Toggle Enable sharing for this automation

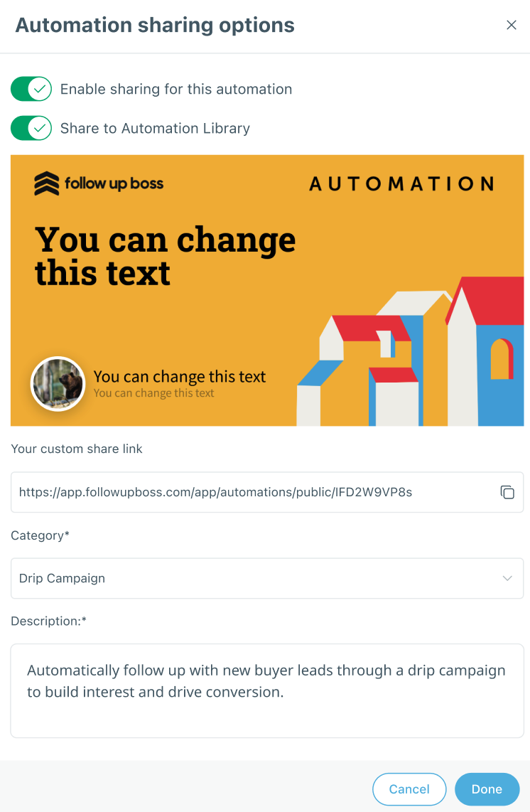31,89
